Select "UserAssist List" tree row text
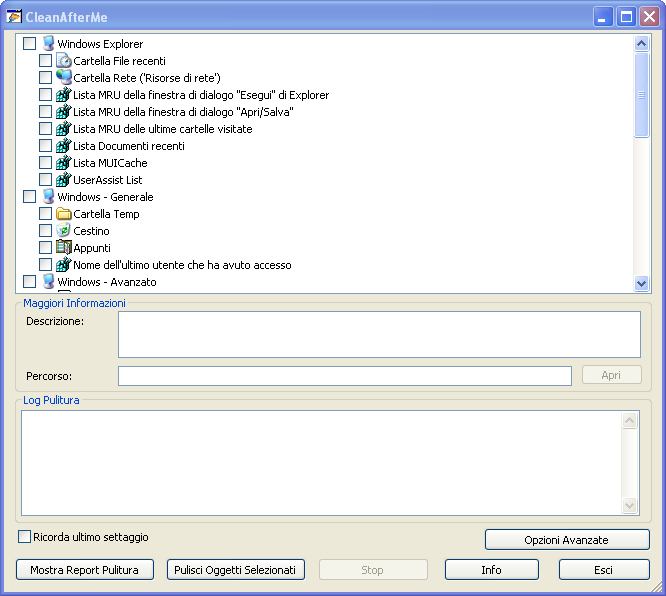Screen dimensions: 666x596 click(108, 180)
